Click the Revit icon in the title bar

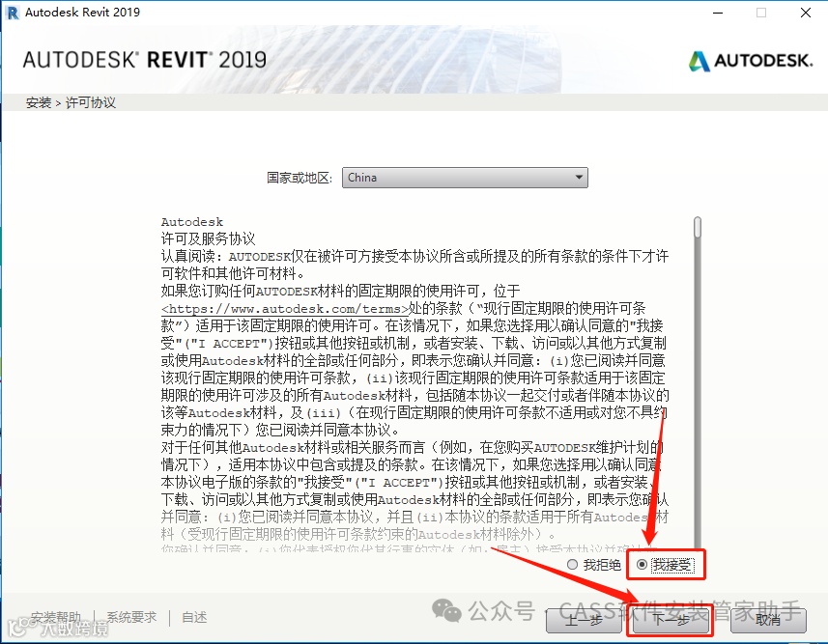click(12, 13)
